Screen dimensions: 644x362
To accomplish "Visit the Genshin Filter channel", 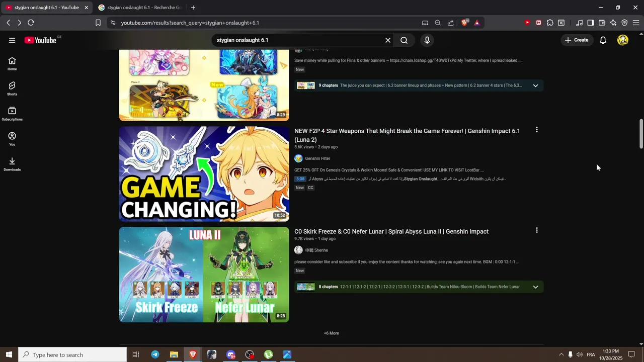I will point(317,158).
